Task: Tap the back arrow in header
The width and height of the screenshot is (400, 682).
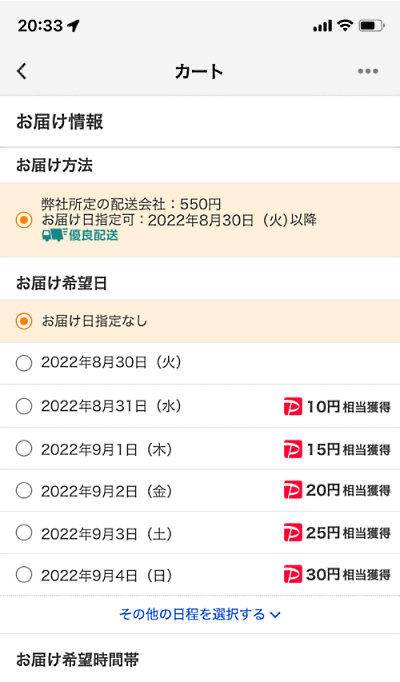Action: (x=22, y=70)
